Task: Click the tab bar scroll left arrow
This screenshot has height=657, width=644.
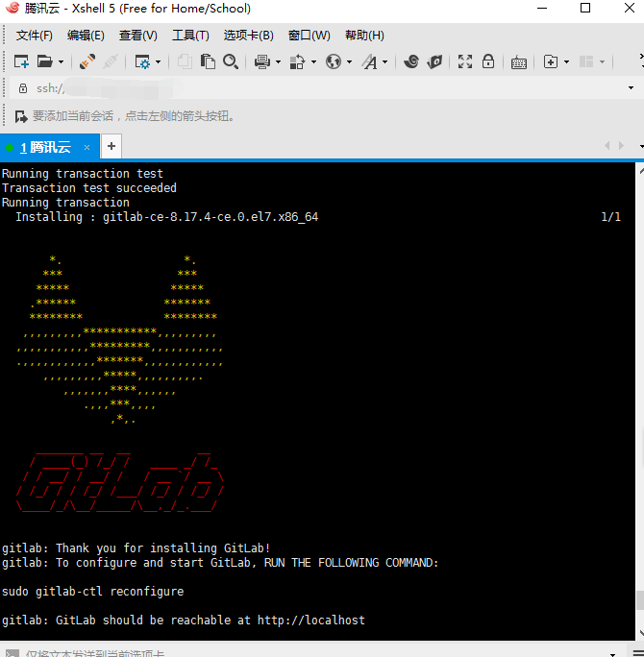Action: tap(607, 146)
